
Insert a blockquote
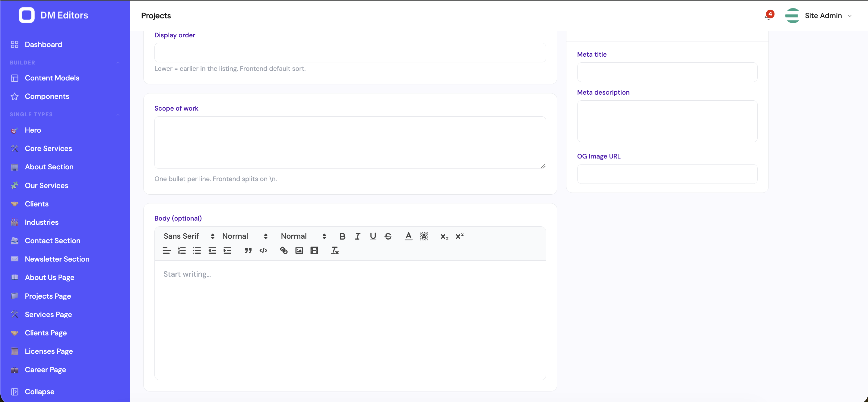point(248,250)
